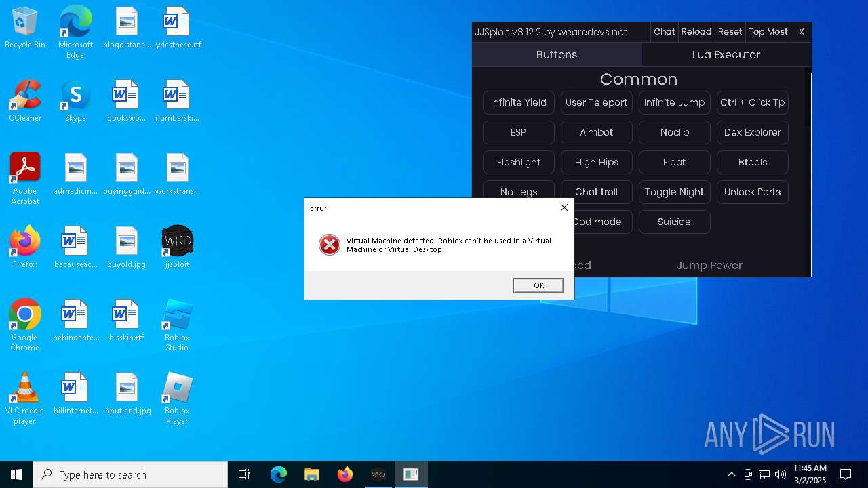Toggle Top Most in JJSploit
The height and width of the screenshot is (488, 868).
click(768, 32)
